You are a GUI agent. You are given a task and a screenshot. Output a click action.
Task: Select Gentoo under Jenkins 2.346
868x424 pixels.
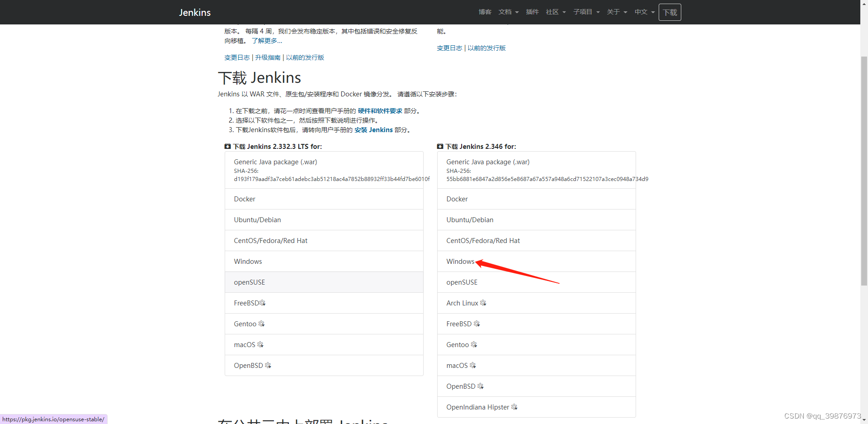coord(537,345)
